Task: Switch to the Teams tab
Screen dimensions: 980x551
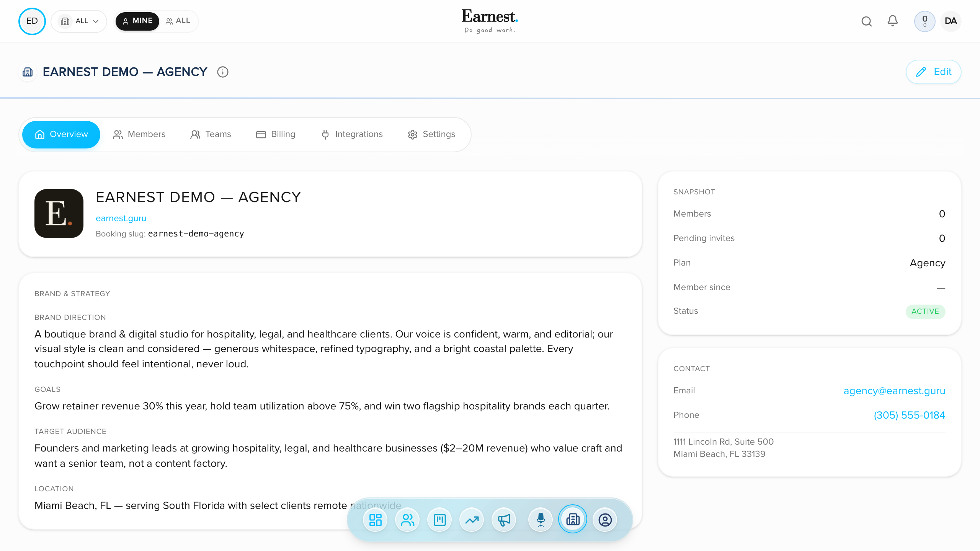Action: click(211, 134)
